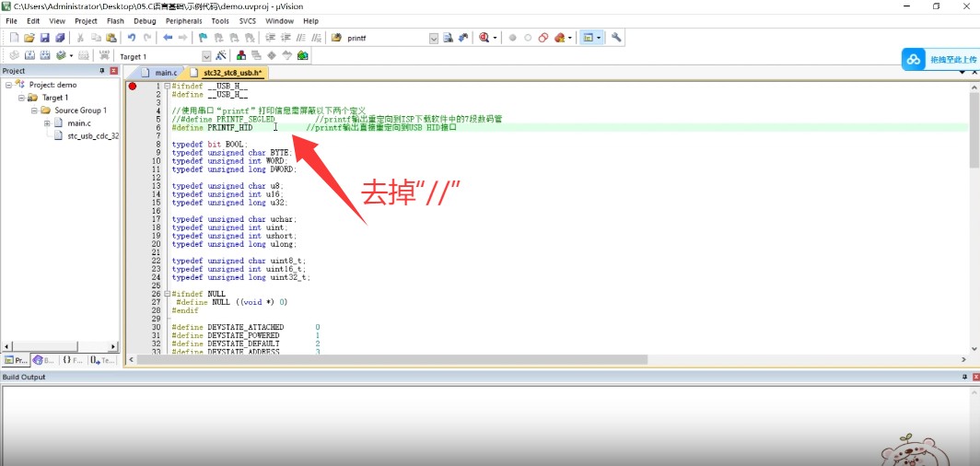980x466 pixels.
Task: Open the Edit menu
Action: (x=33, y=20)
